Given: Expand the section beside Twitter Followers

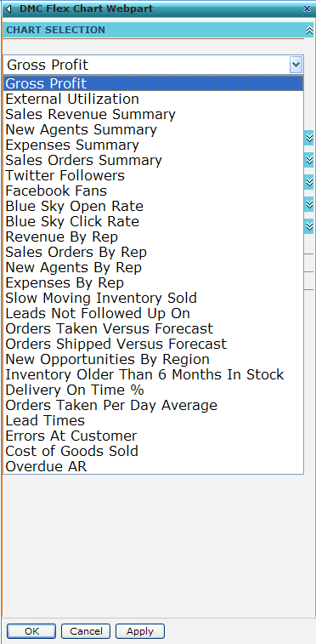Looking at the screenshot, I should click(309, 182).
